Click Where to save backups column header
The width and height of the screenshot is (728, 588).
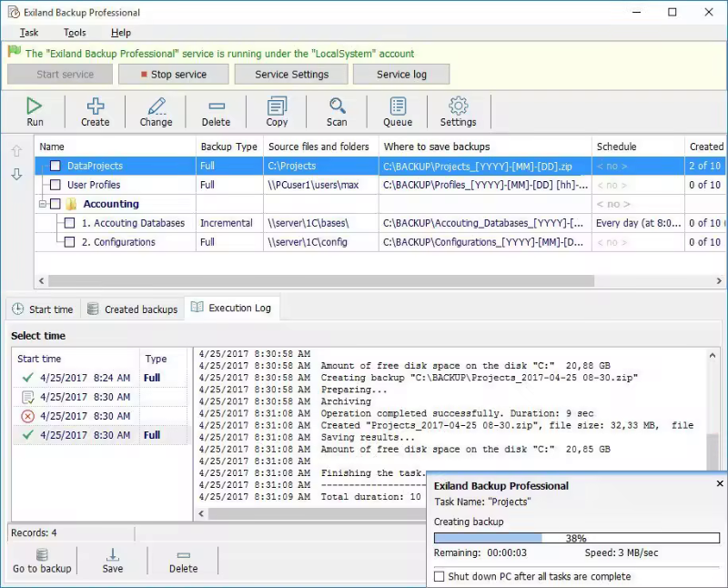[x=485, y=147]
